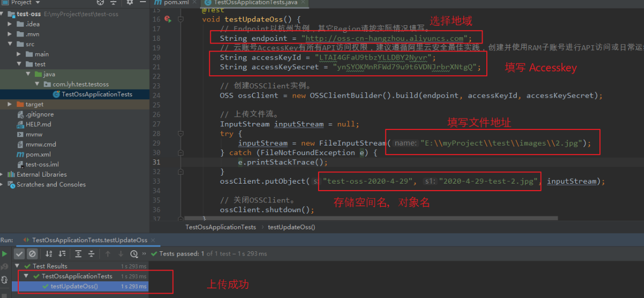Toggle Show Ignored tests filter
This screenshot has height=298, width=644.
[x=32, y=253]
